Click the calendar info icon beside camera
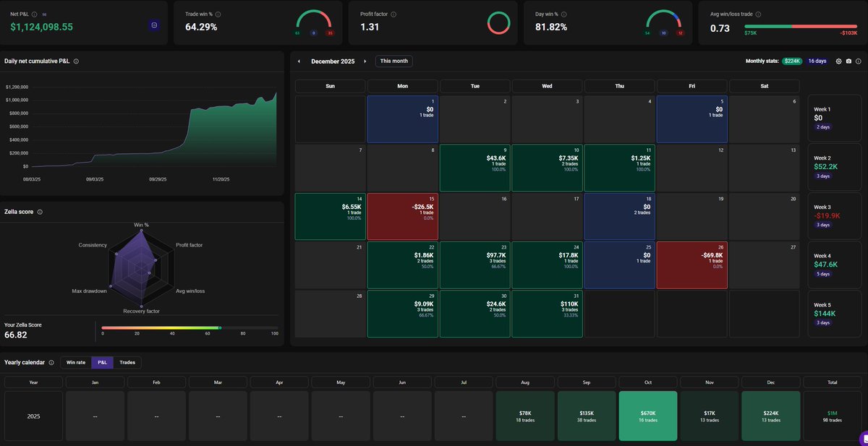 click(x=859, y=61)
